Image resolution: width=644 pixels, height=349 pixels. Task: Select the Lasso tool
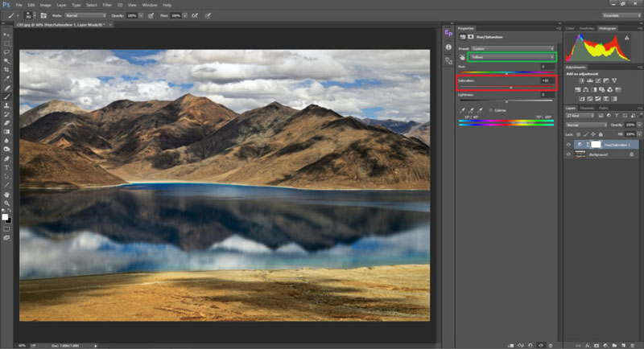click(7, 52)
